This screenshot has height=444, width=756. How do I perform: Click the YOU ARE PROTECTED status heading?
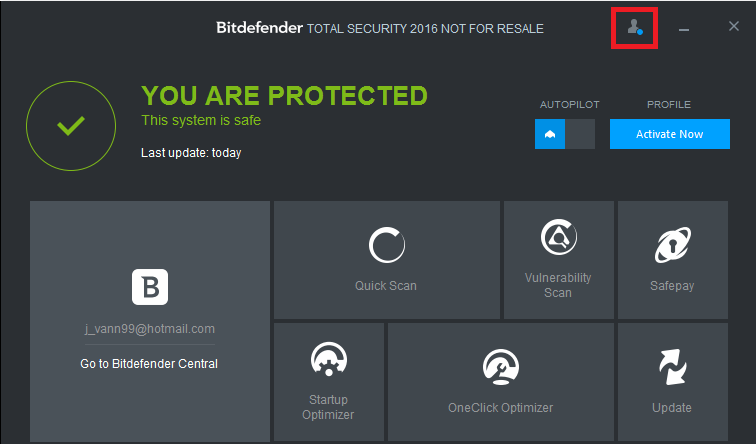pos(284,96)
